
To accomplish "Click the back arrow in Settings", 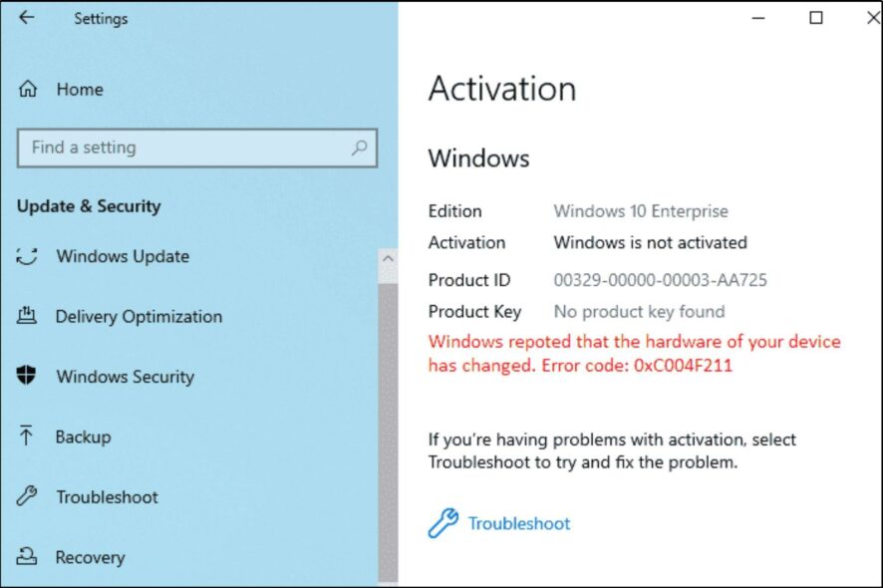I will (x=27, y=18).
